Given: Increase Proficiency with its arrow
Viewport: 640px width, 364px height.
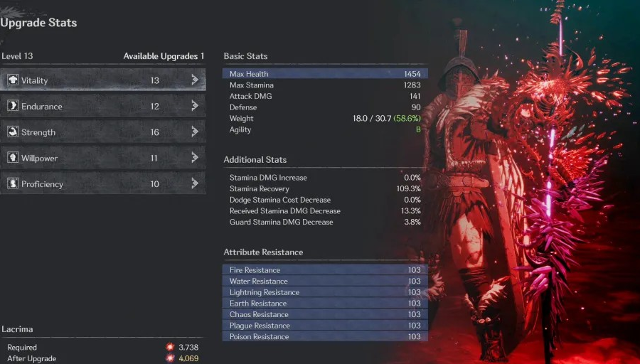Looking at the screenshot, I should coord(195,183).
